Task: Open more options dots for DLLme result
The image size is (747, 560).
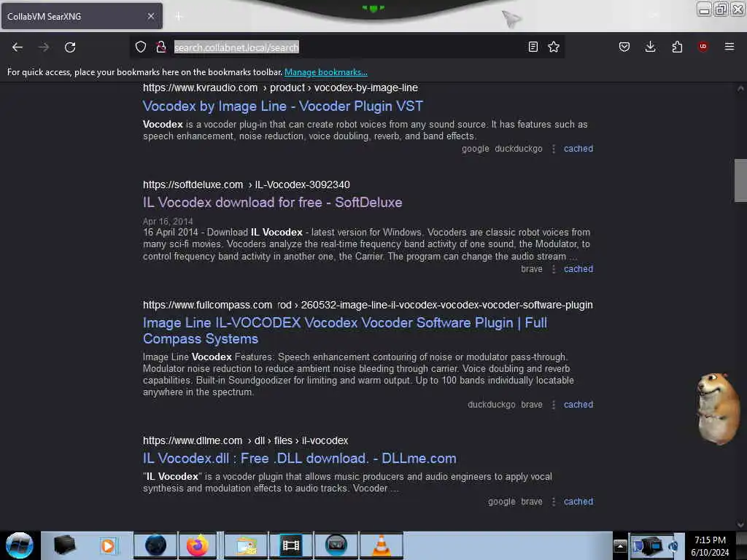Action: point(554,502)
